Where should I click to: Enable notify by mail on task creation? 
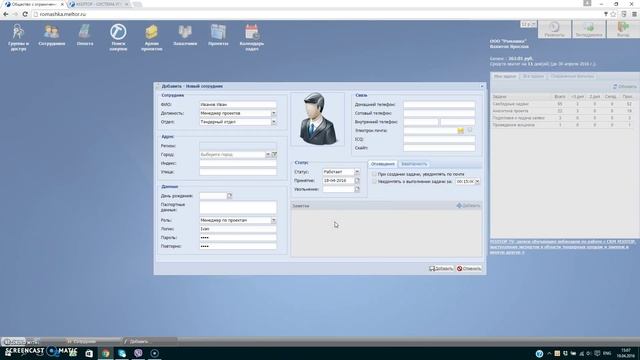tap(374, 174)
